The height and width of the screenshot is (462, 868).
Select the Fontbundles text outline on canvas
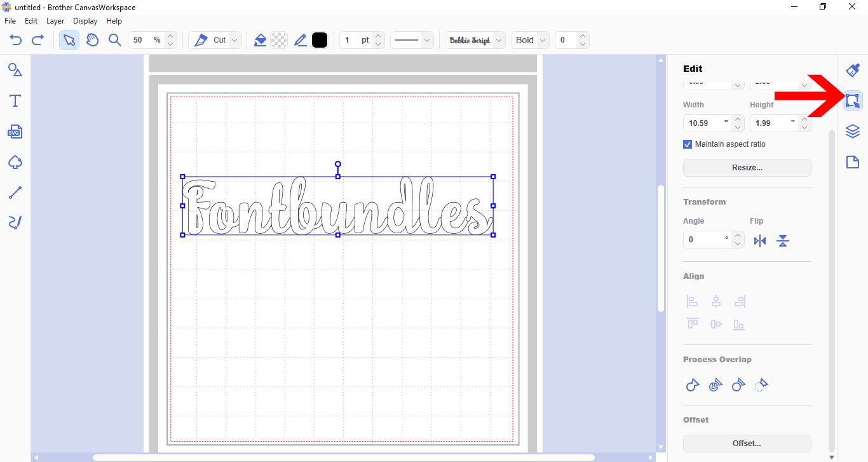(x=338, y=206)
